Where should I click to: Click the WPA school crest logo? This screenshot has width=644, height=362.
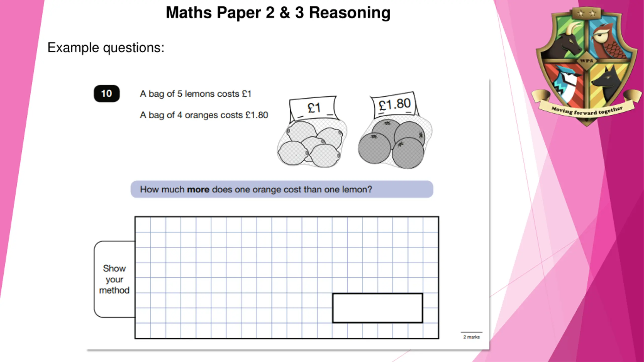click(x=586, y=67)
